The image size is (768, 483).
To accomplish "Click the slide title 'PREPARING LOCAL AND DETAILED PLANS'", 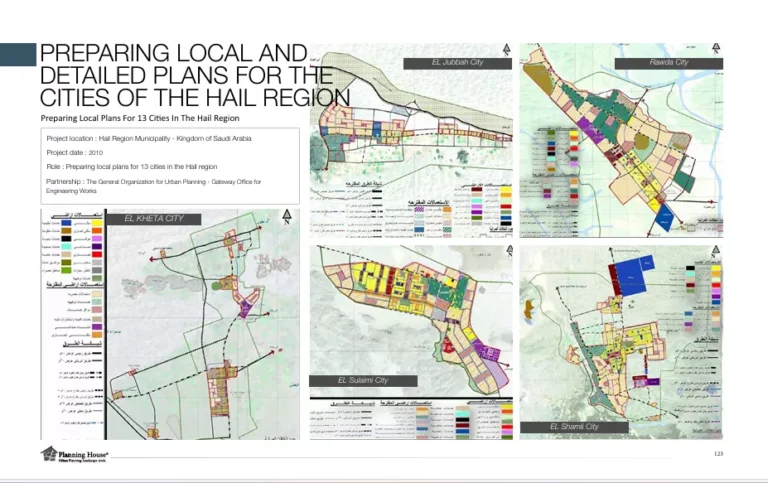I will pyautogui.click(x=194, y=75).
